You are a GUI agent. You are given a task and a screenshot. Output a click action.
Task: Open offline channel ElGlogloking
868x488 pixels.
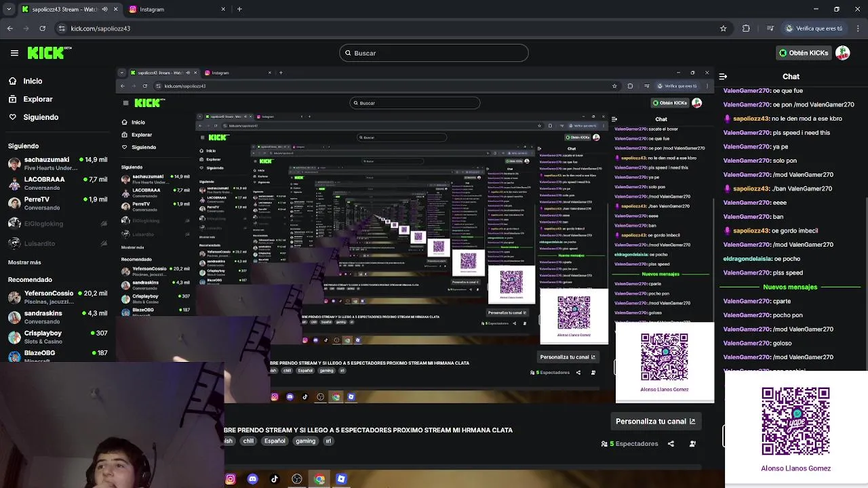58,224
